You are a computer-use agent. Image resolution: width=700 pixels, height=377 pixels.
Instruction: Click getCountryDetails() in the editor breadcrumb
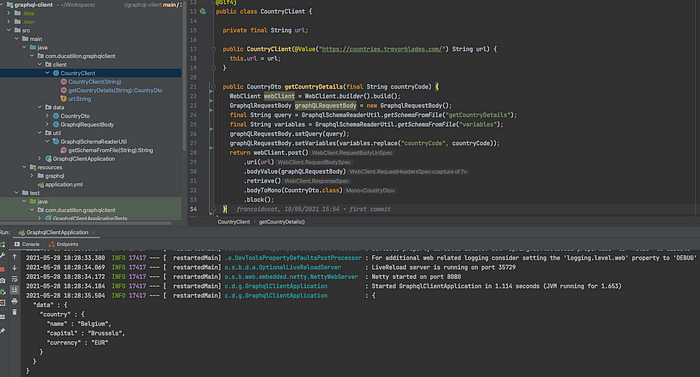pyautogui.click(x=282, y=222)
